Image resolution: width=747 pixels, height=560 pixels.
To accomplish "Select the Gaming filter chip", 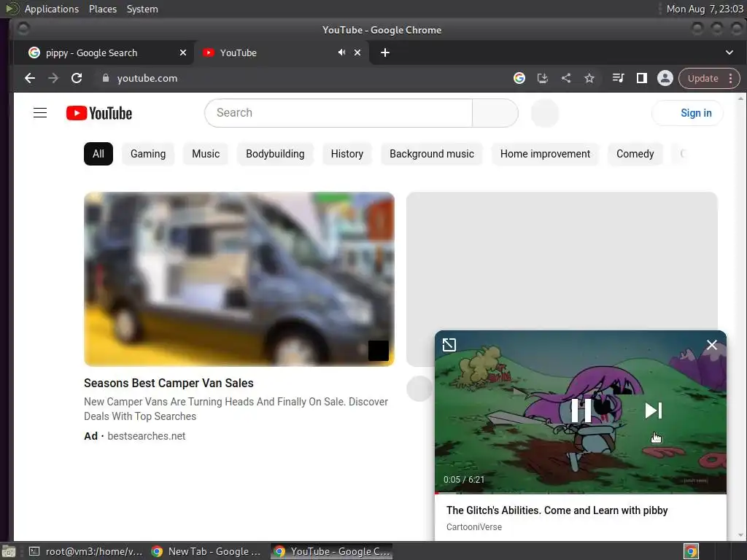I will 148,154.
